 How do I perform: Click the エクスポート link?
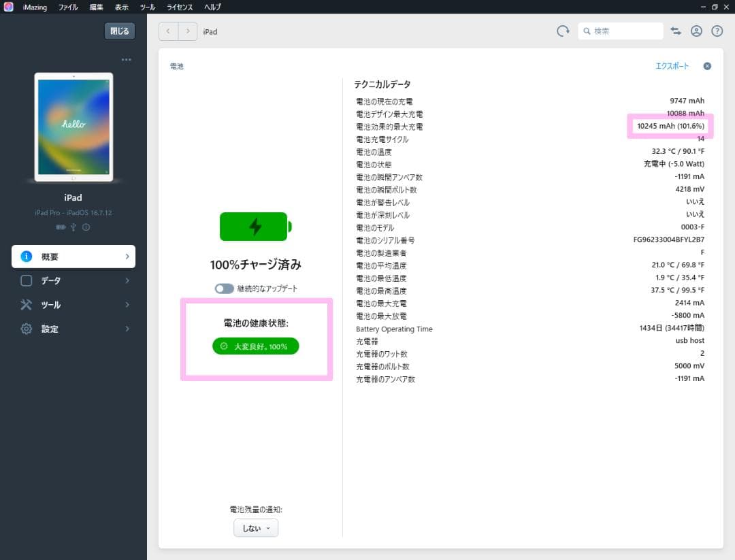click(x=672, y=66)
